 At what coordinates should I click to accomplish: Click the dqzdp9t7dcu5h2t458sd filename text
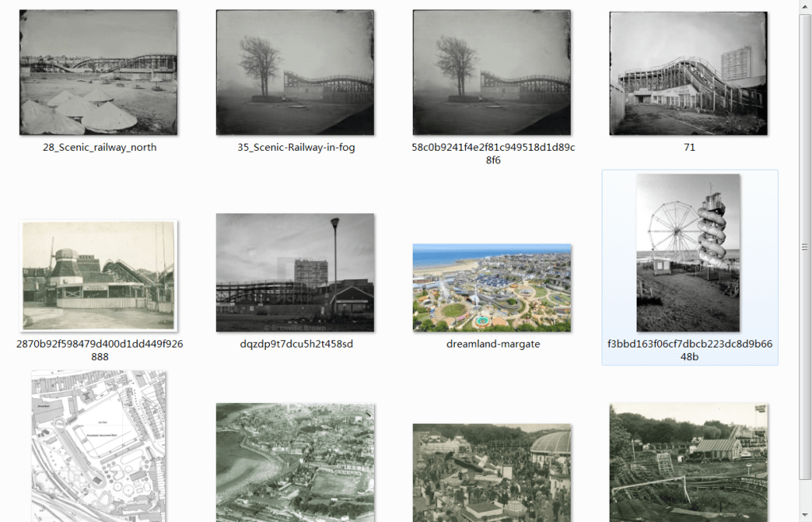click(296, 344)
